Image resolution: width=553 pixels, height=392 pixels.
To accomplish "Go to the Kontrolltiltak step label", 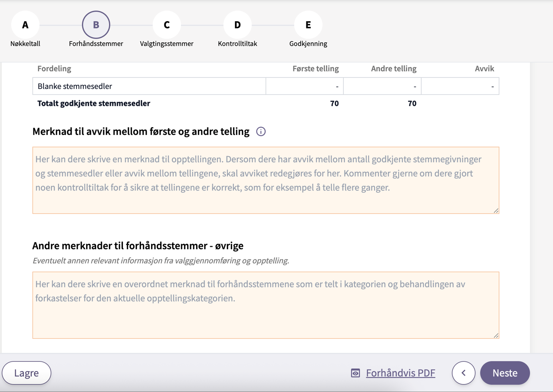I will coord(237,44).
